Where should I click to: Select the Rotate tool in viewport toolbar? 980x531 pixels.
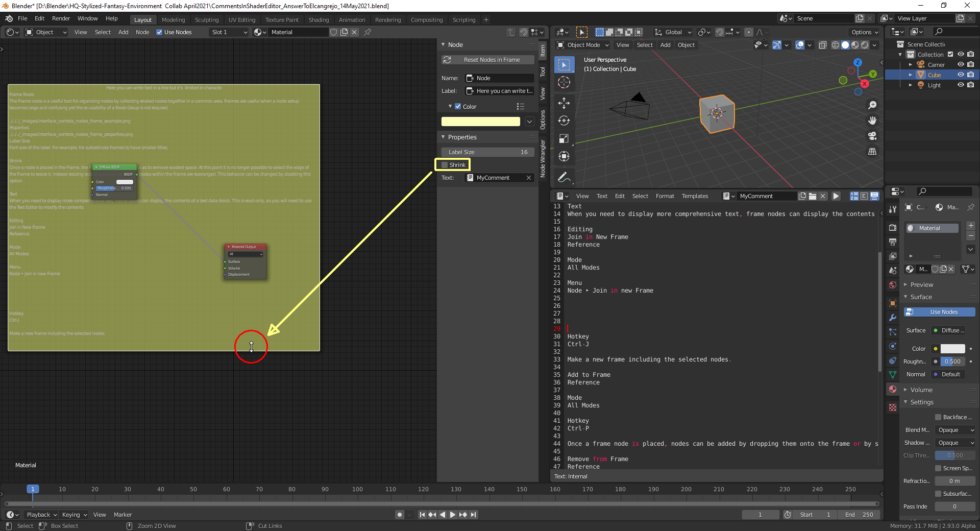pyautogui.click(x=564, y=121)
